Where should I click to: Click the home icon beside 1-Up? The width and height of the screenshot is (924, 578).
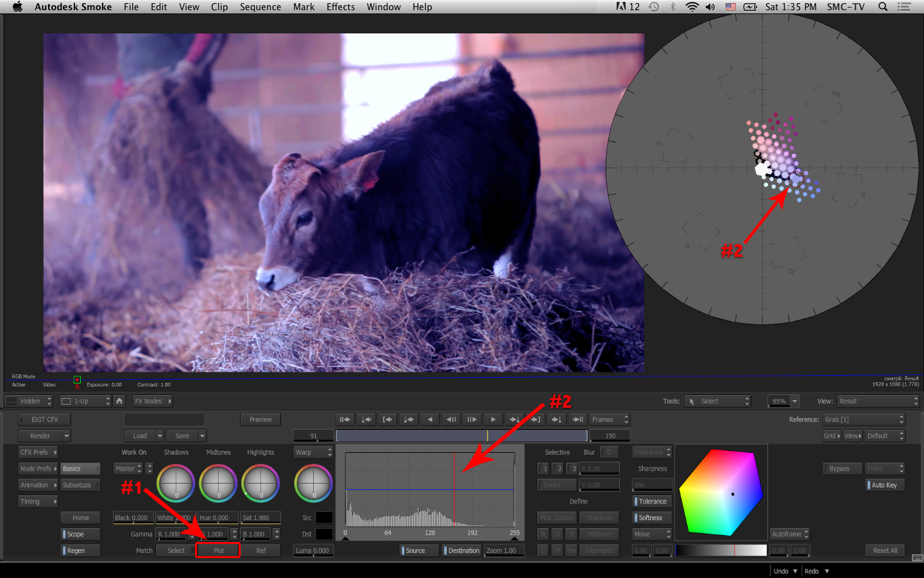(119, 401)
